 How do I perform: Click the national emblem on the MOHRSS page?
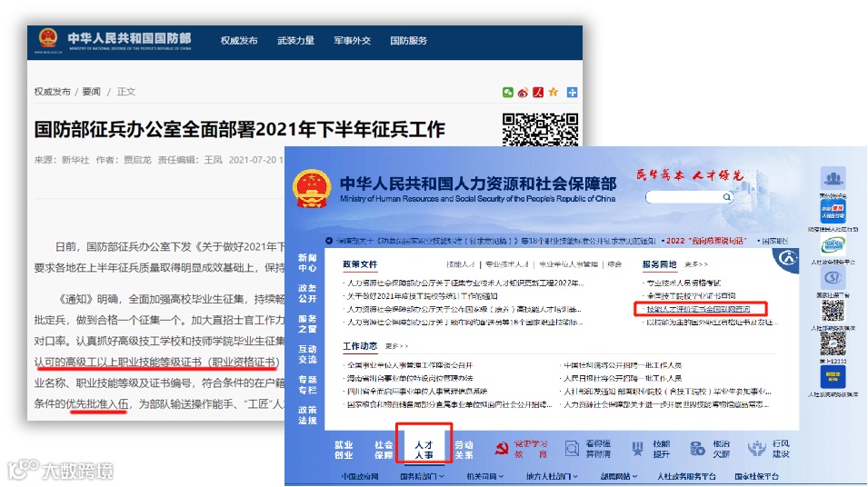(312, 189)
